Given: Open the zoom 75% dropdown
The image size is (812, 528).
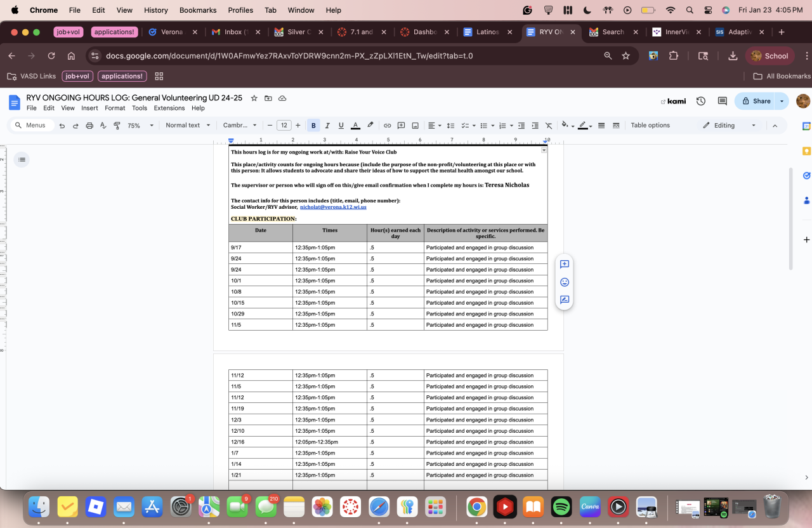Looking at the screenshot, I should 141,126.
